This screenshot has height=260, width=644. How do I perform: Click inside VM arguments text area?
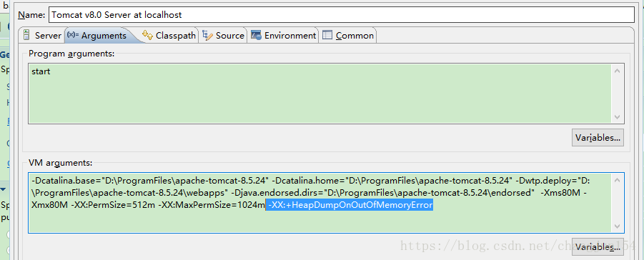click(320, 203)
